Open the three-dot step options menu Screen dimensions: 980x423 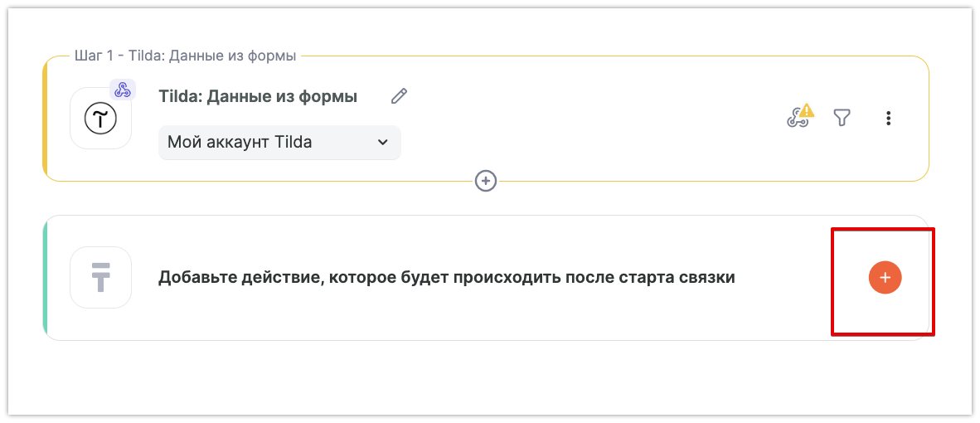(888, 119)
